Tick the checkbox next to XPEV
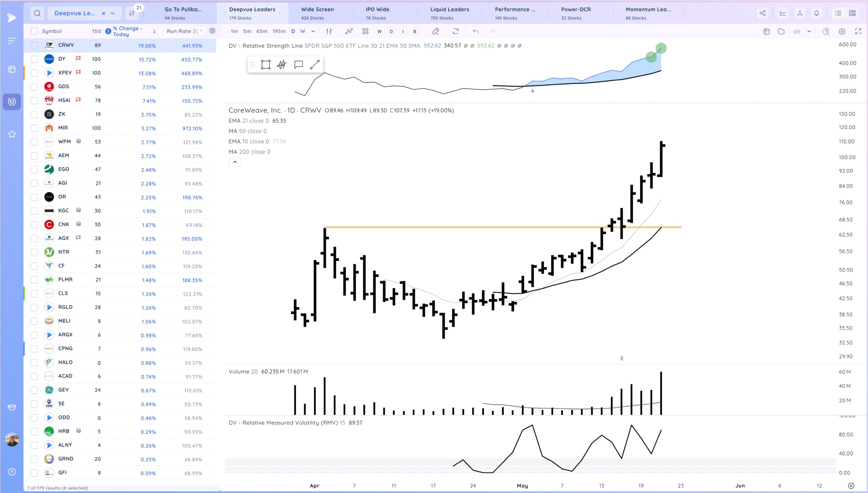 pyautogui.click(x=34, y=73)
